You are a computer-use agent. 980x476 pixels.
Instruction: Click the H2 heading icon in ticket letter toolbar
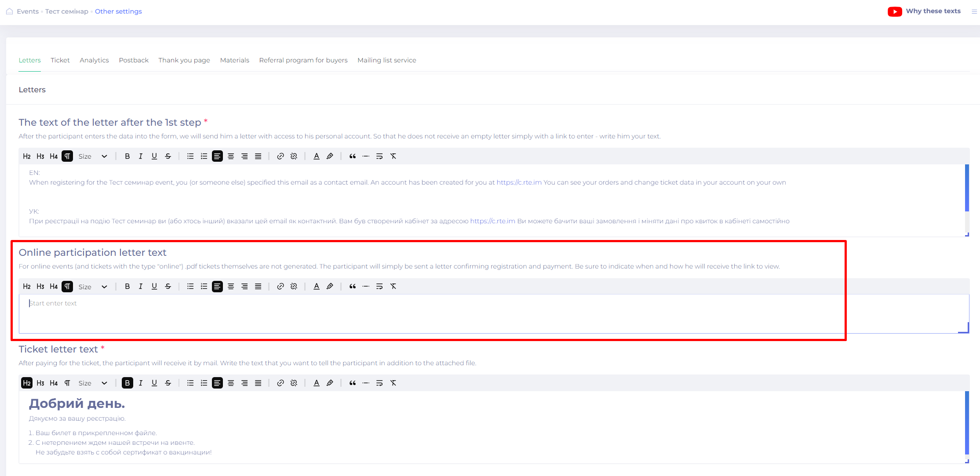pos(26,383)
